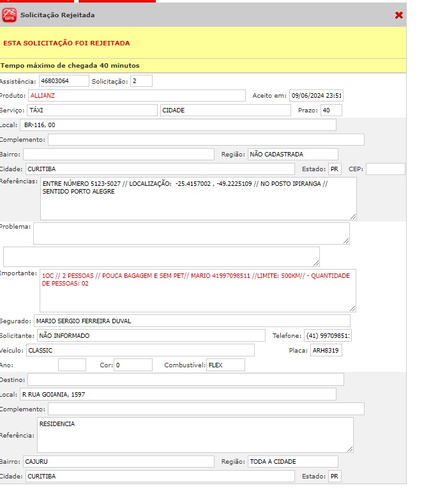Click the unlabeled text area below Problema
The height and width of the screenshot is (504, 438).
[x=162, y=257]
